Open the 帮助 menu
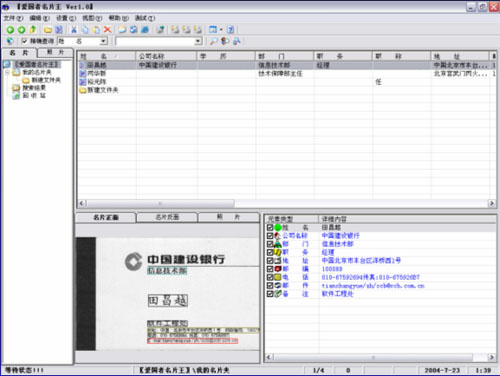This screenshot has height=376, width=500. point(119,18)
